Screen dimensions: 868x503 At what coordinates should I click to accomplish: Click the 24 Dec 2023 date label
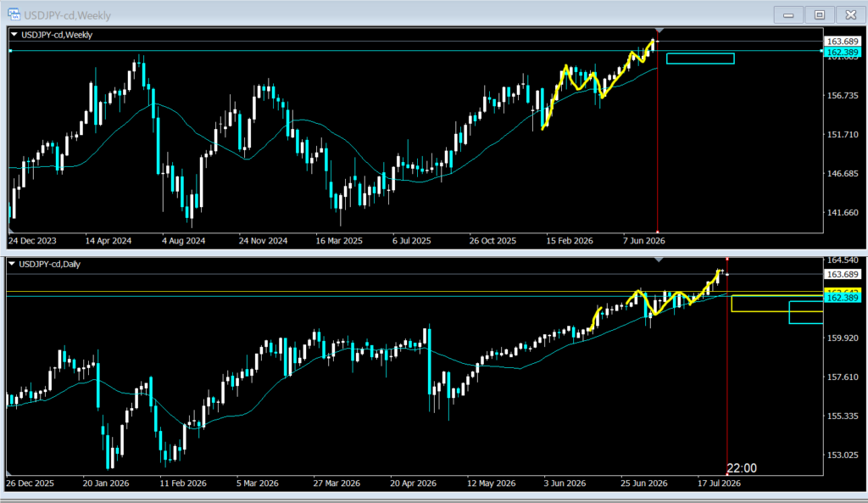32,241
